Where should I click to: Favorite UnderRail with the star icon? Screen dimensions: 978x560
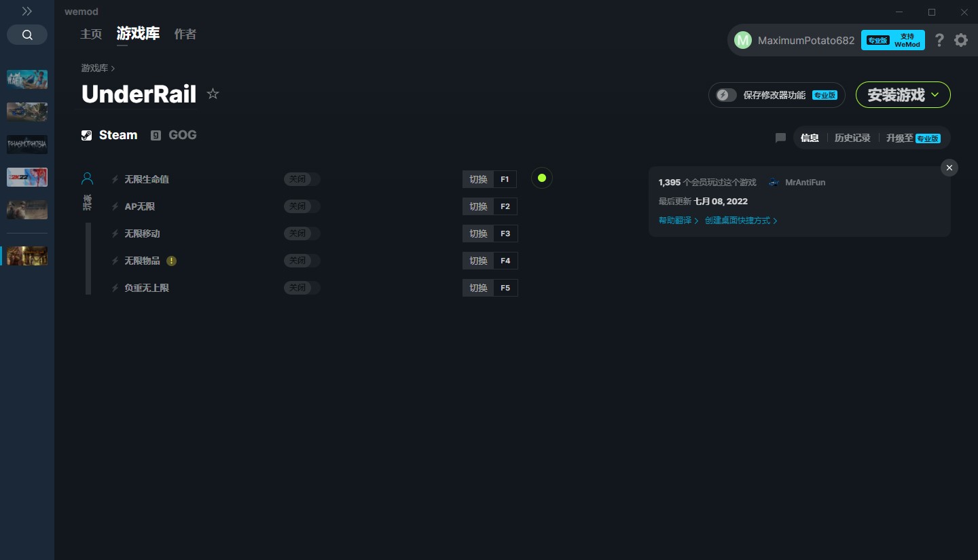pos(213,94)
